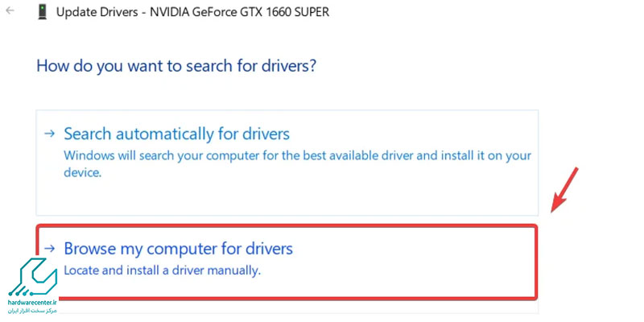Click the arrow beside Search automatically for drivers
The height and width of the screenshot is (322, 644).
[x=50, y=134]
